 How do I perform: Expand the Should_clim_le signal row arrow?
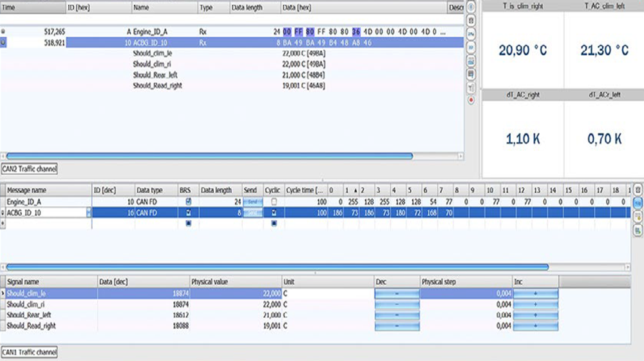[x=3, y=293]
